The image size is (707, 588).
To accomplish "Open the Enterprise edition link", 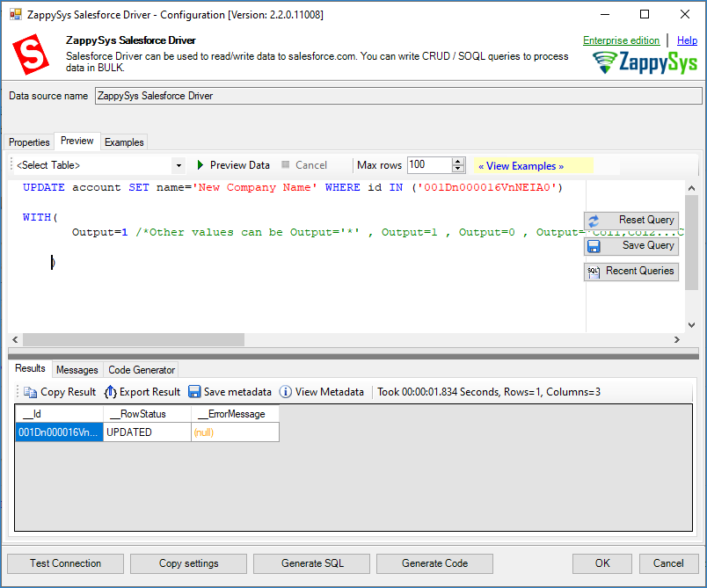I will [x=621, y=40].
